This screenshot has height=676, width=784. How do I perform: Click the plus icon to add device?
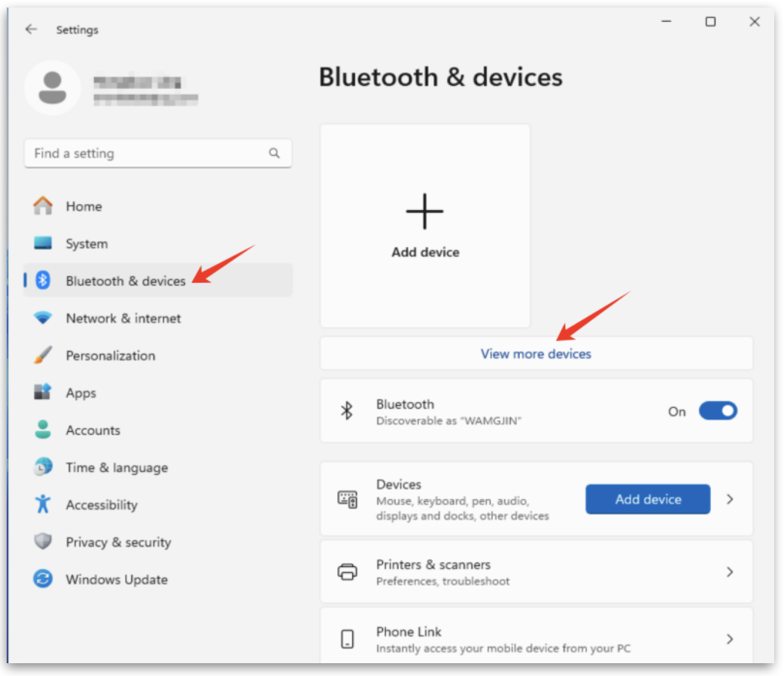[425, 212]
